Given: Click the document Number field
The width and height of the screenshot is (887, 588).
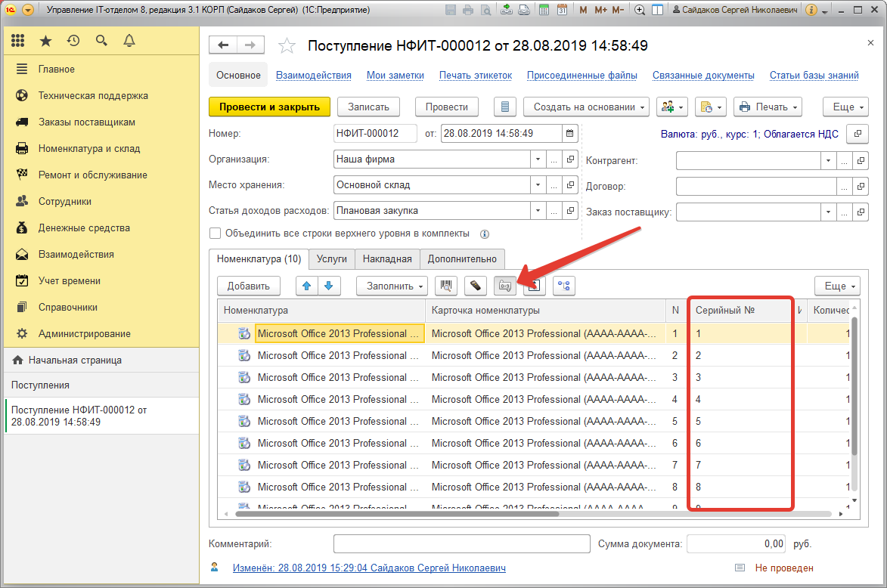Looking at the screenshot, I should (x=375, y=134).
